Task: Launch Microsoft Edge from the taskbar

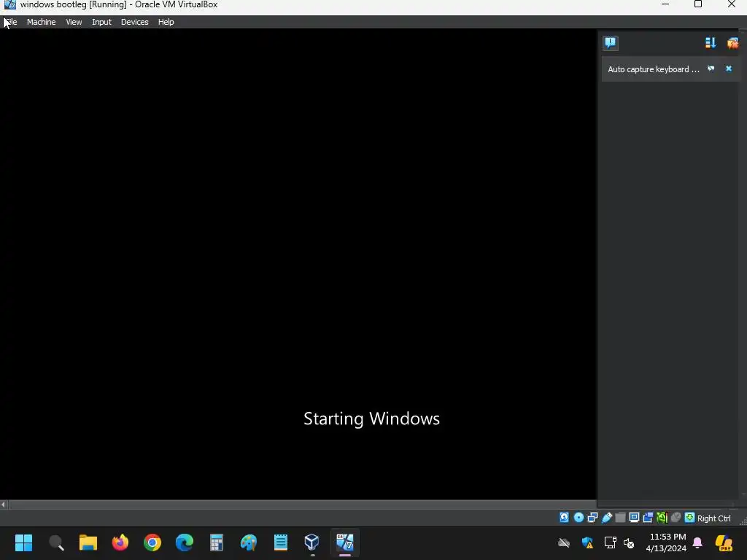Action: pos(185,542)
